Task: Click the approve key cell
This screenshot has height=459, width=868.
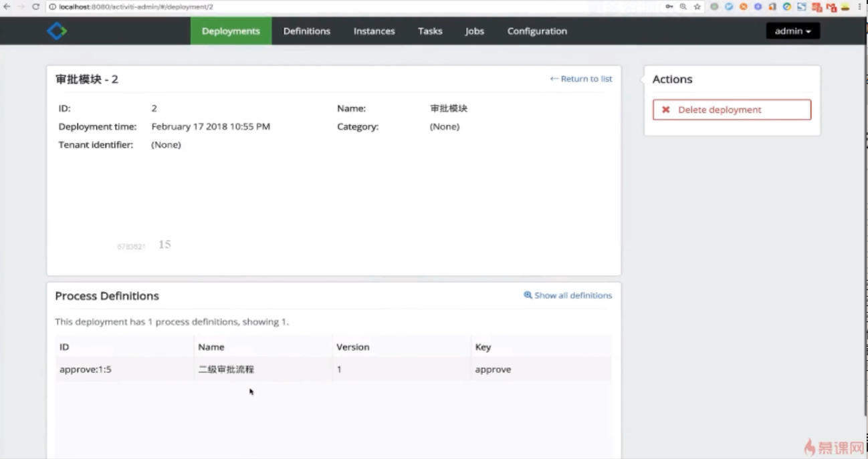Action: point(493,369)
